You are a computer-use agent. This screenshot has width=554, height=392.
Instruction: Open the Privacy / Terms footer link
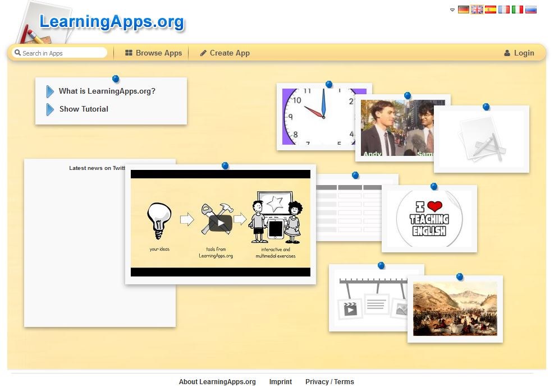pos(329,382)
